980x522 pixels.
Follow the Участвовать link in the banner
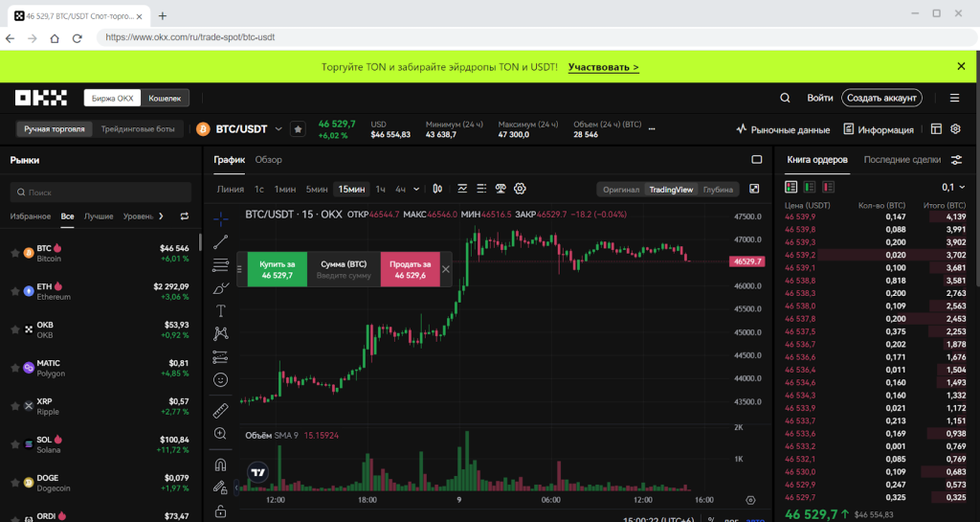click(x=603, y=67)
